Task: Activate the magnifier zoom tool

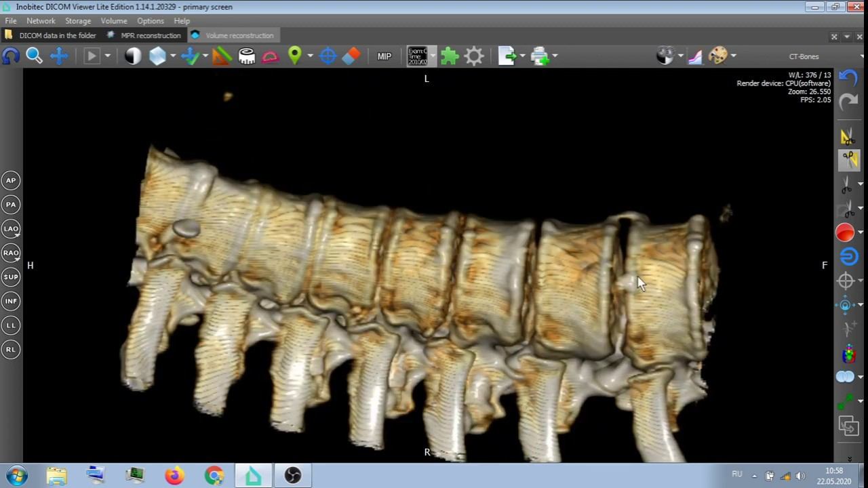Action: (x=34, y=56)
